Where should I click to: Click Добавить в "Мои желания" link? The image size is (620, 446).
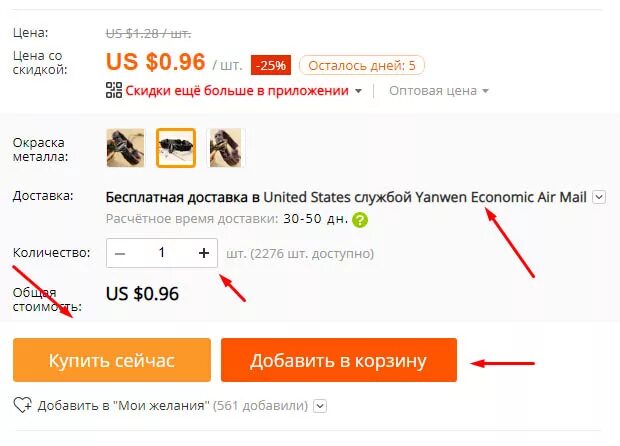[123, 406]
